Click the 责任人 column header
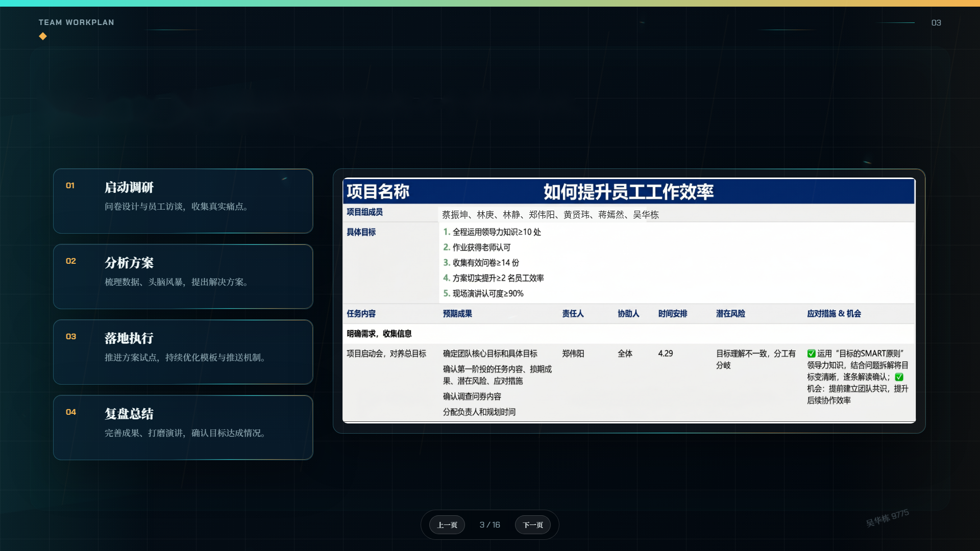The image size is (980, 551). click(x=573, y=313)
